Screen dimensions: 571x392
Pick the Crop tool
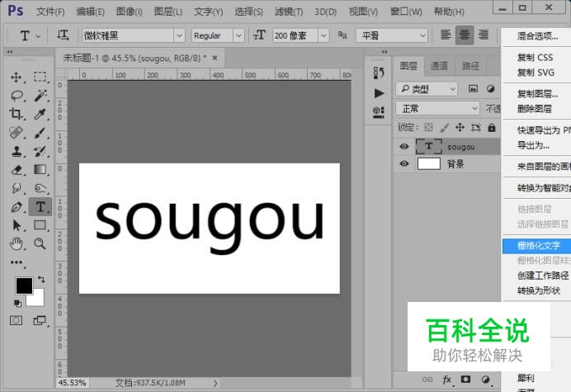click(x=16, y=114)
